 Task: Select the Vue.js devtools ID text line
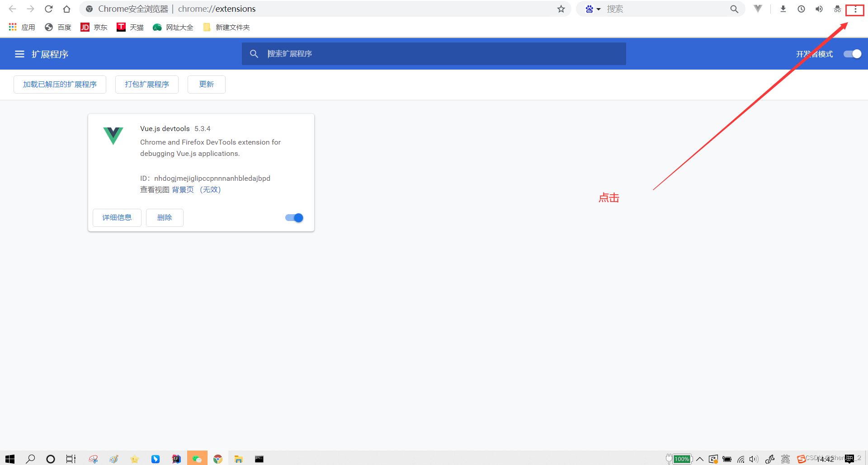coord(205,178)
